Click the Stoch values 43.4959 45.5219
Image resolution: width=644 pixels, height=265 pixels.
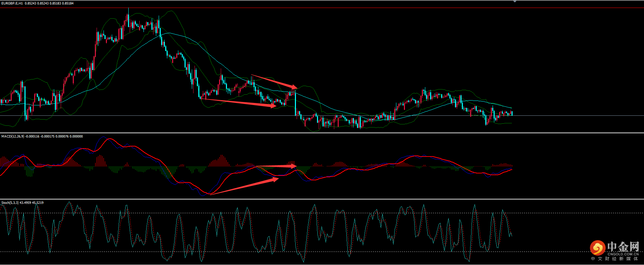pyautogui.click(x=32, y=203)
